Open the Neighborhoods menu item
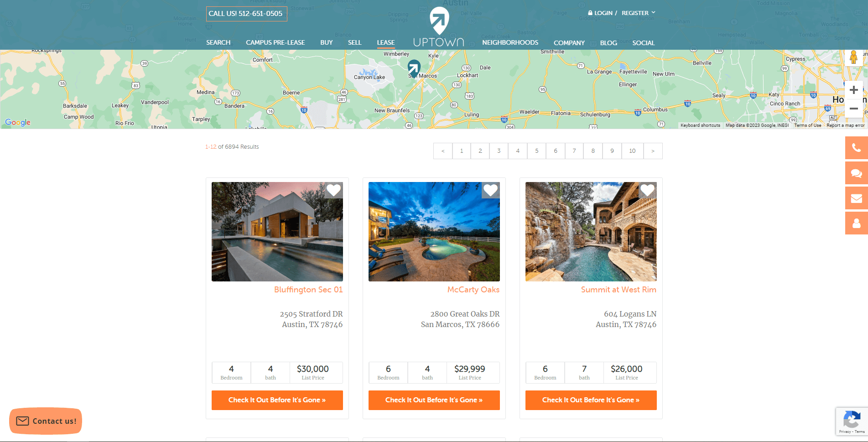The width and height of the screenshot is (868, 442). pos(510,42)
